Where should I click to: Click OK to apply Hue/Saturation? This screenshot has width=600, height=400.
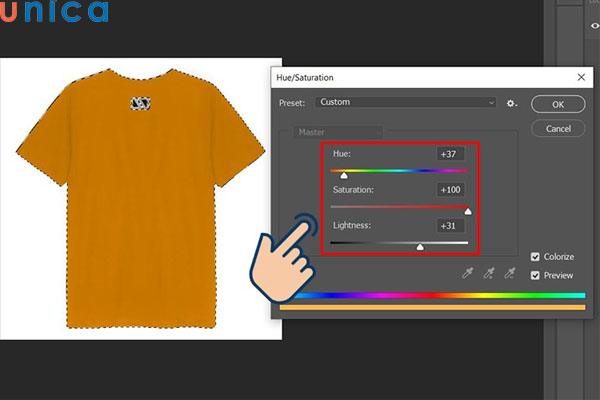click(x=557, y=104)
